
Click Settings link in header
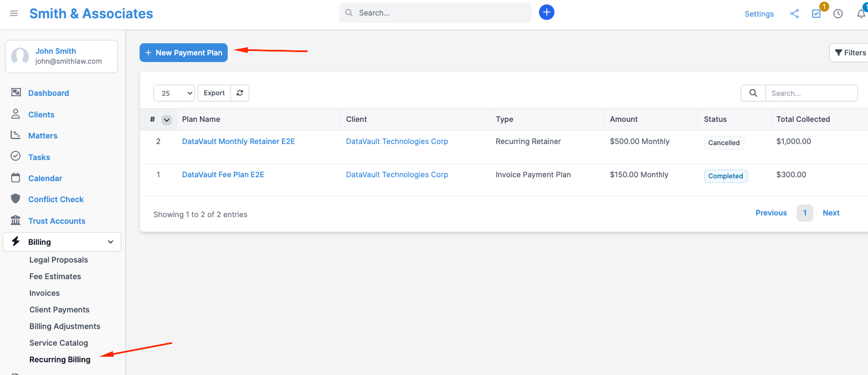point(759,14)
